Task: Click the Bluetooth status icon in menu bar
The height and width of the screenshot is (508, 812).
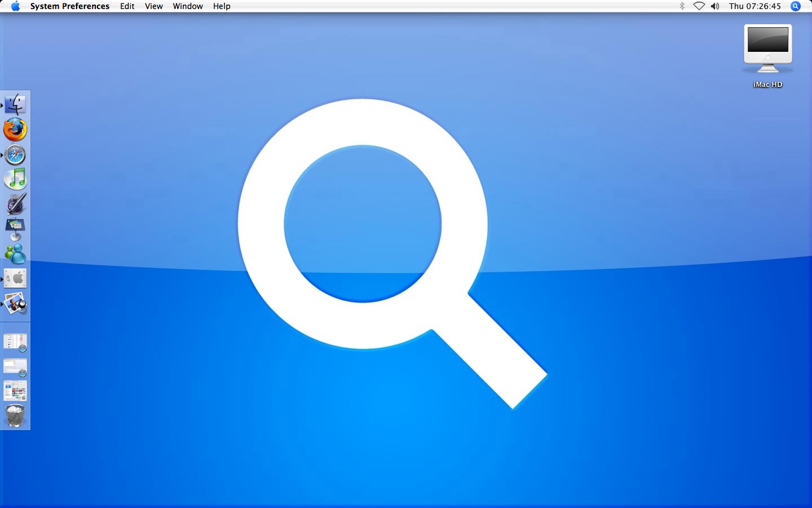Action: coord(682,6)
